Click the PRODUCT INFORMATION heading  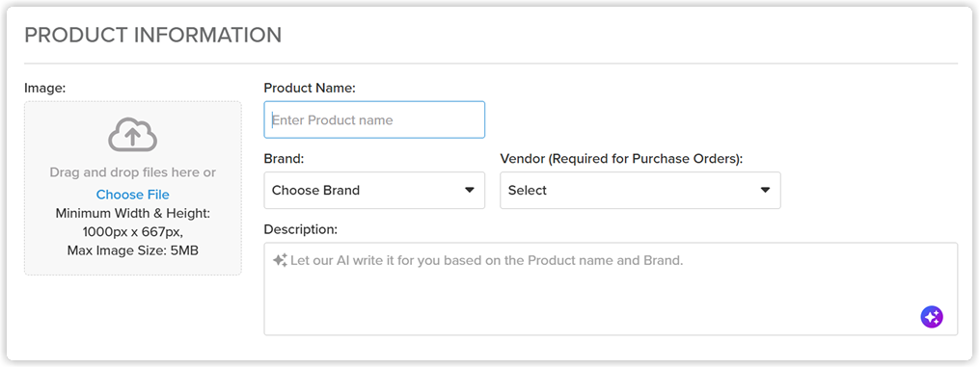[x=153, y=35]
